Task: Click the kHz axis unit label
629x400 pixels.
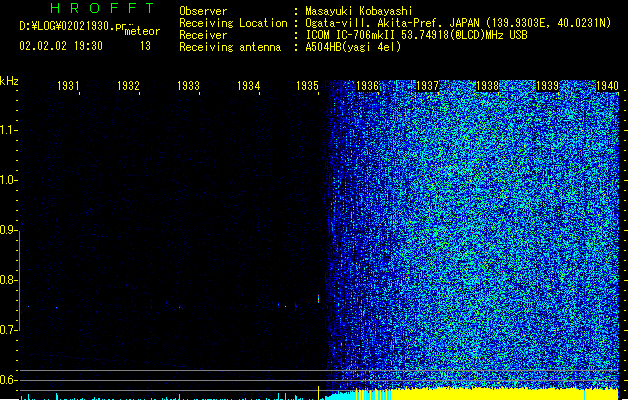Action: tap(9, 81)
